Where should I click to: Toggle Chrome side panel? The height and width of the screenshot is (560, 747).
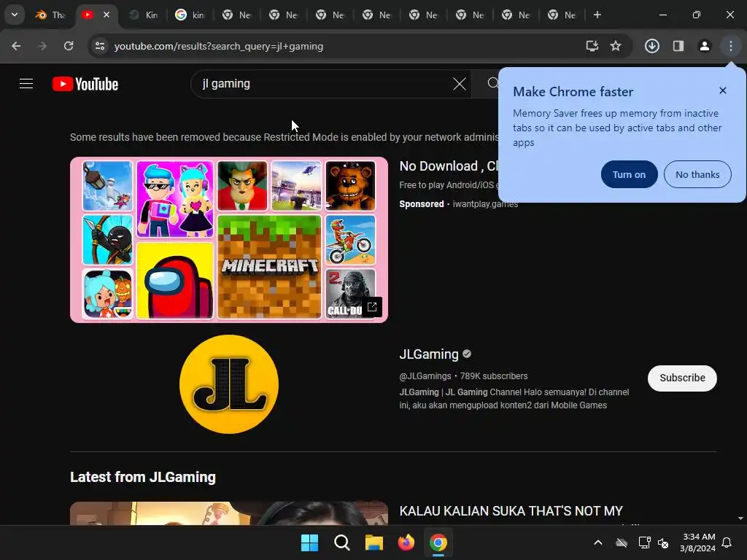(678, 46)
